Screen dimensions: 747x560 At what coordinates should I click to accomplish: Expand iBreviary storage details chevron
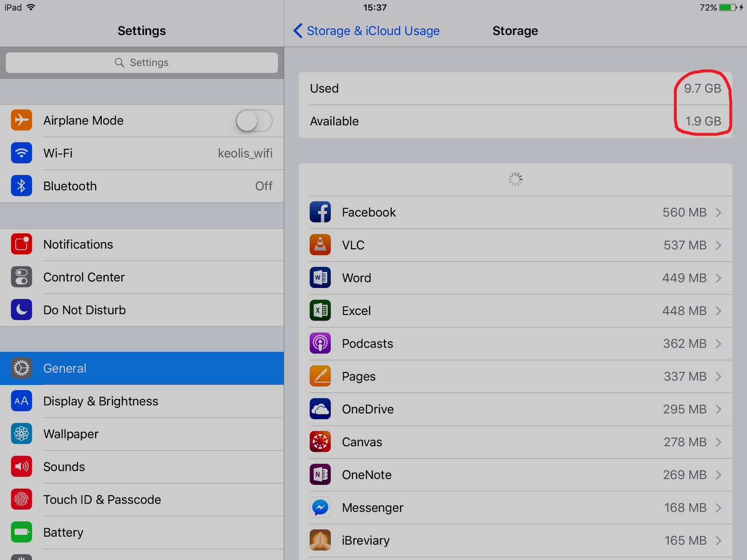tap(719, 540)
